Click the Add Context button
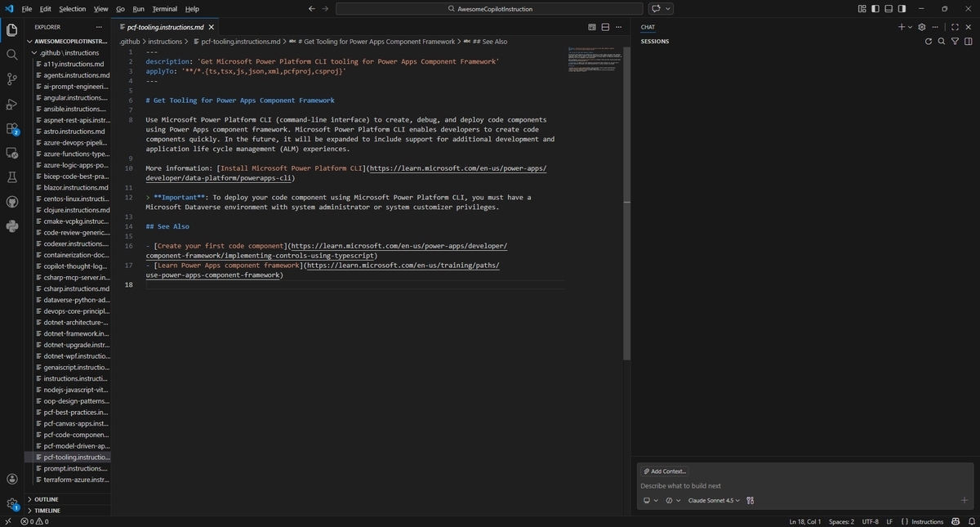 click(x=665, y=471)
